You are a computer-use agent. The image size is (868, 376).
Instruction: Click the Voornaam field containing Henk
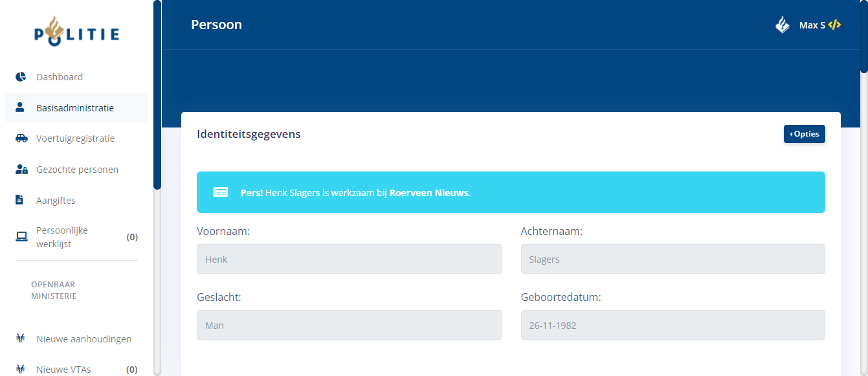point(349,259)
